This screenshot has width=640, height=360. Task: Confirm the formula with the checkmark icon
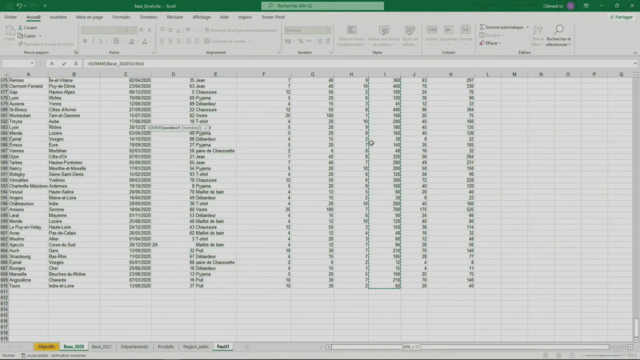[64, 64]
